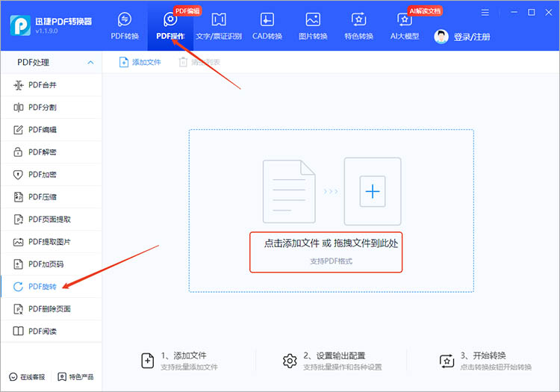Click the PDF页面提取 page icon
This screenshot has height=392, width=560.
click(18, 220)
